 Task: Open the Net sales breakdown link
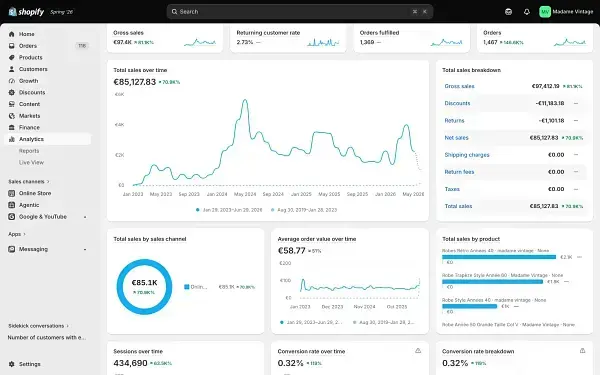457,138
